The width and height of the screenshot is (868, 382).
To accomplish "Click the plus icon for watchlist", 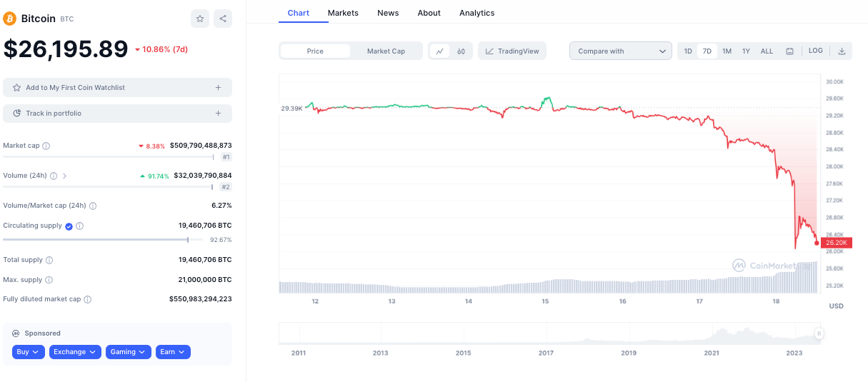I will (x=218, y=87).
